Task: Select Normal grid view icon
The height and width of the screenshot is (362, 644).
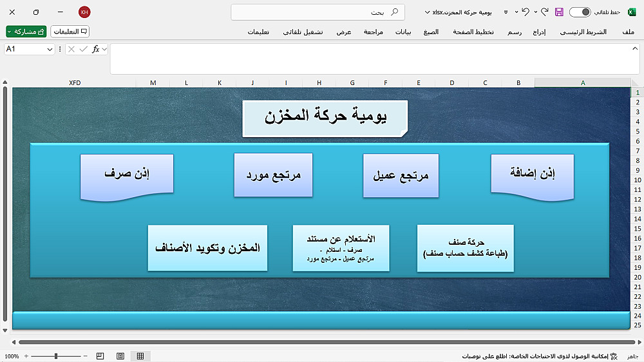Action: (x=140, y=356)
